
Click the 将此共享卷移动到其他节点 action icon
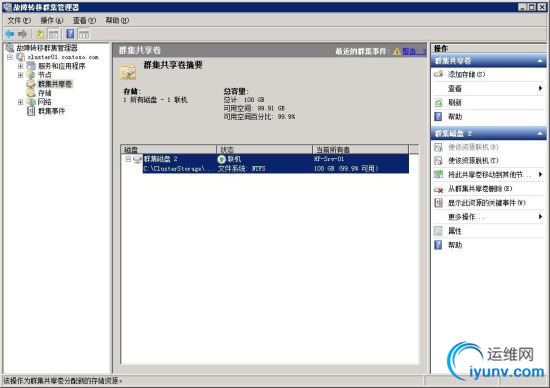pos(438,174)
